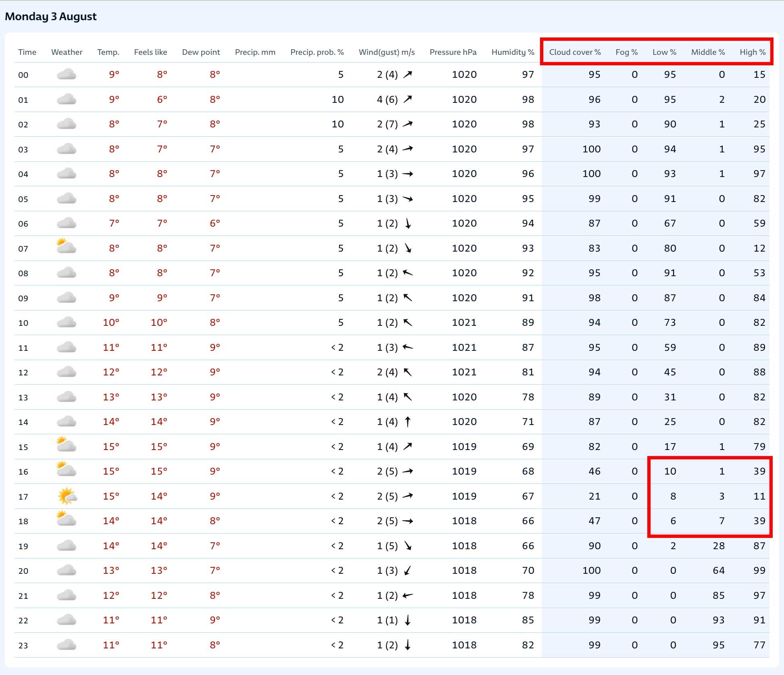784x675 pixels.
Task: Click the temperature 7° at hour 06
Action: (114, 223)
